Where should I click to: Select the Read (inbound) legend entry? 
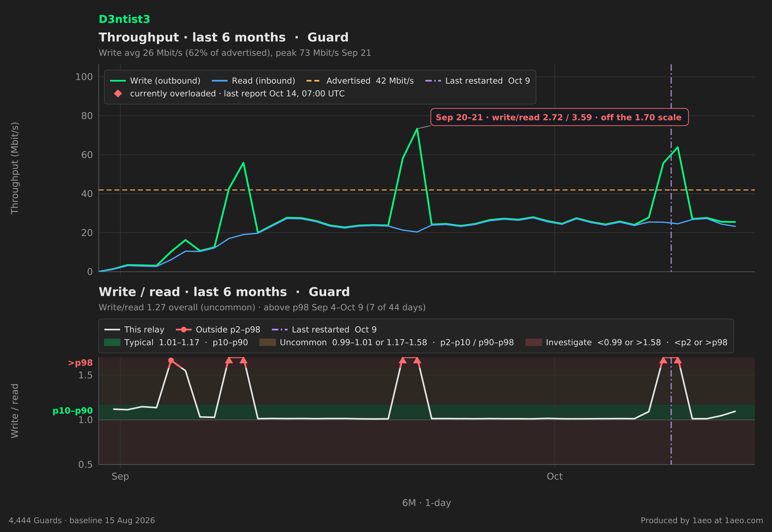pyautogui.click(x=253, y=81)
